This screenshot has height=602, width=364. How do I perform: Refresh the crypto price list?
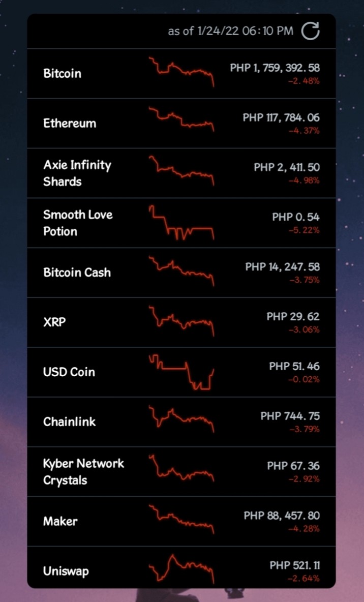tap(310, 31)
